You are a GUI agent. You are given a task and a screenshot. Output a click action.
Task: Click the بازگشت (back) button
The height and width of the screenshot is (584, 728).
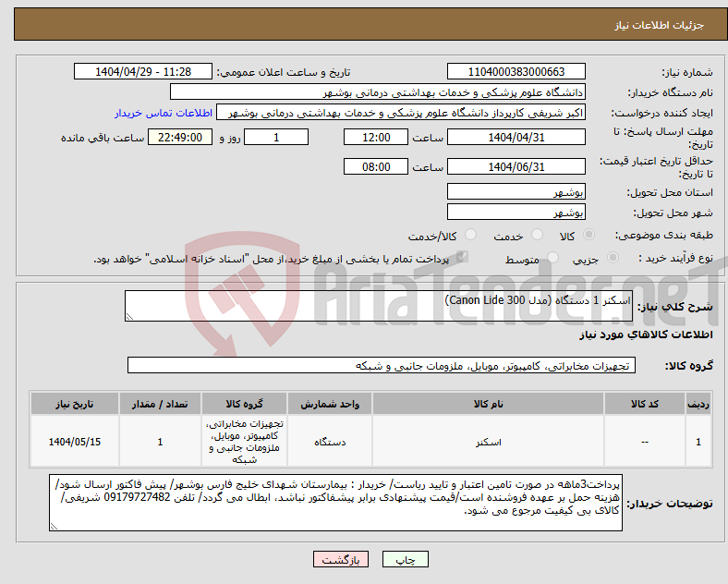[x=341, y=559]
